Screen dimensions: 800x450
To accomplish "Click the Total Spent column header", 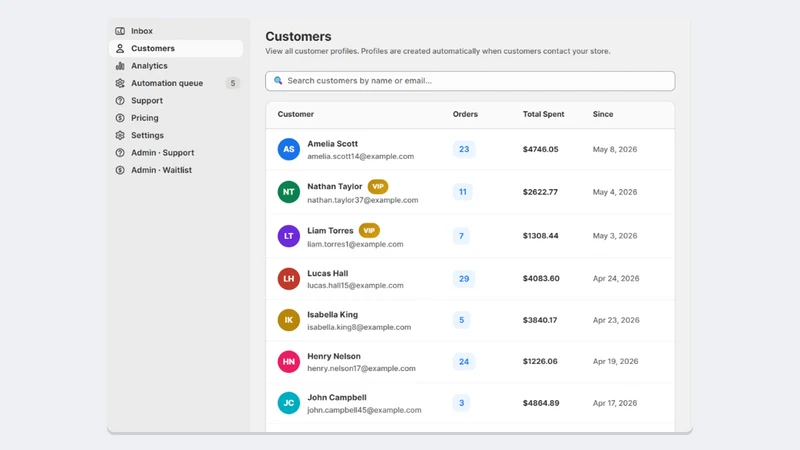I will click(543, 114).
